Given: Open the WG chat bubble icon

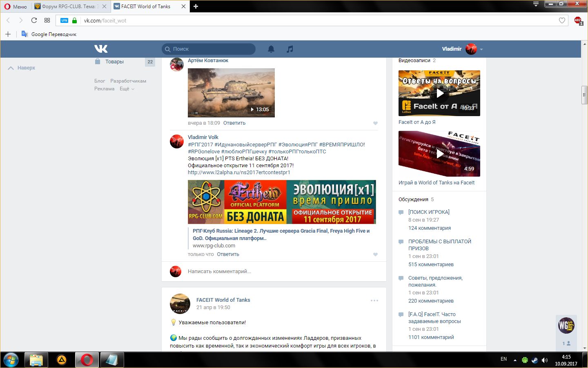Looking at the screenshot, I should click(566, 325).
